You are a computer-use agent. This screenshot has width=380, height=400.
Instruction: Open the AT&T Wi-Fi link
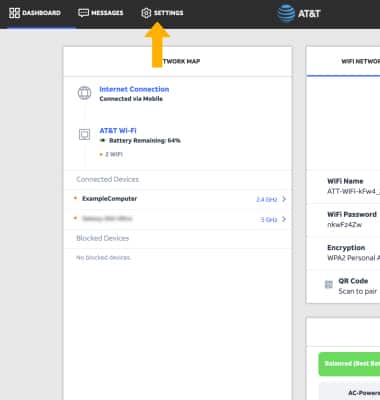tap(118, 130)
